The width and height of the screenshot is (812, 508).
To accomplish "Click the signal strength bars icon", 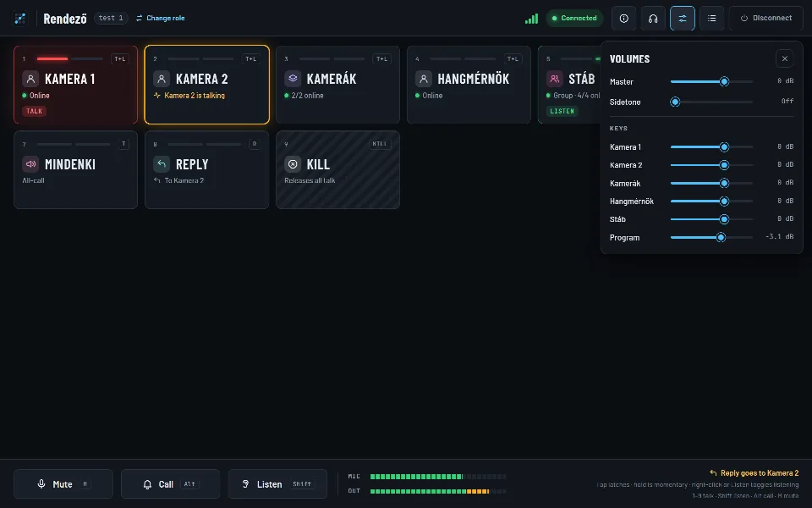I will [531, 19].
